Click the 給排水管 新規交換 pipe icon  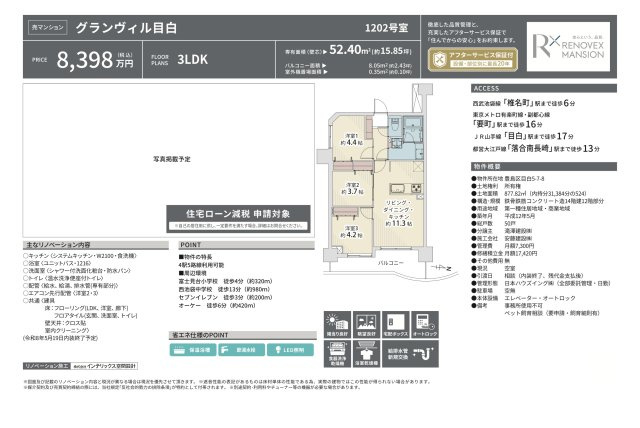click(410, 354)
